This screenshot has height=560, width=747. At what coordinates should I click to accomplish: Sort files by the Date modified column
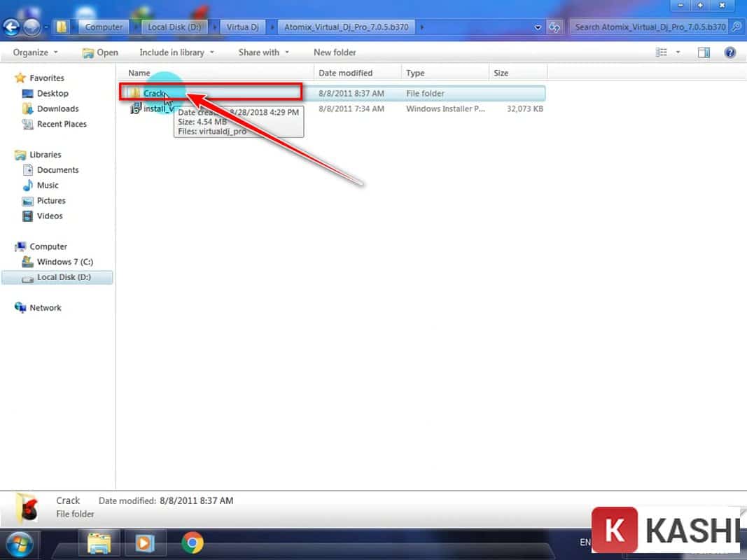[345, 73]
